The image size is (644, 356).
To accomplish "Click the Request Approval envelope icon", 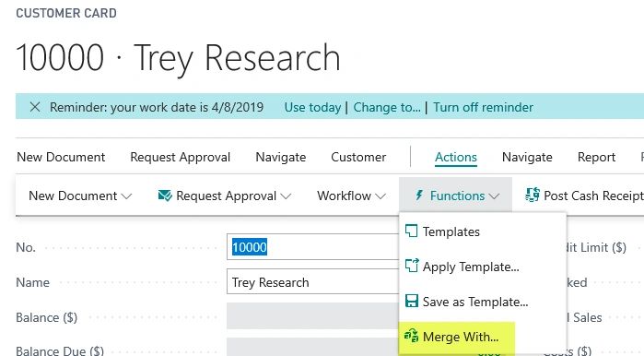I will pyautogui.click(x=165, y=196).
